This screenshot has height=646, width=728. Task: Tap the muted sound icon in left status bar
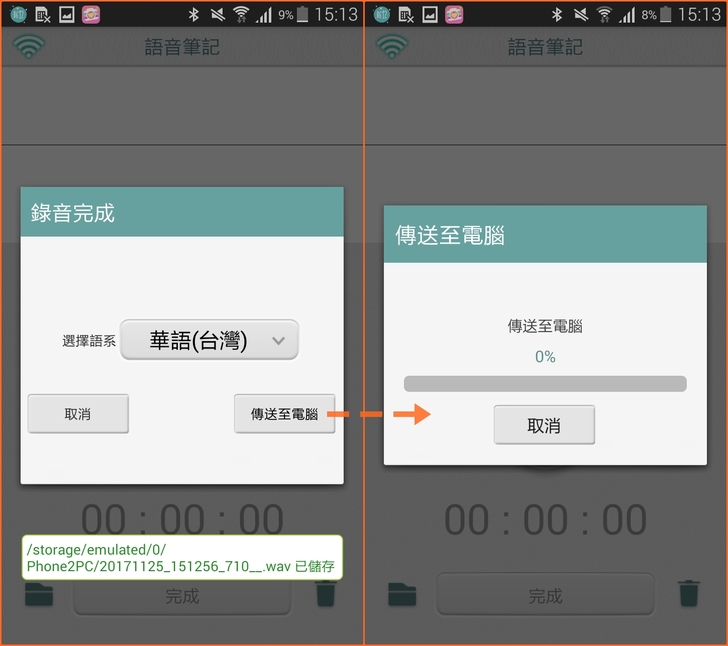tap(217, 15)
